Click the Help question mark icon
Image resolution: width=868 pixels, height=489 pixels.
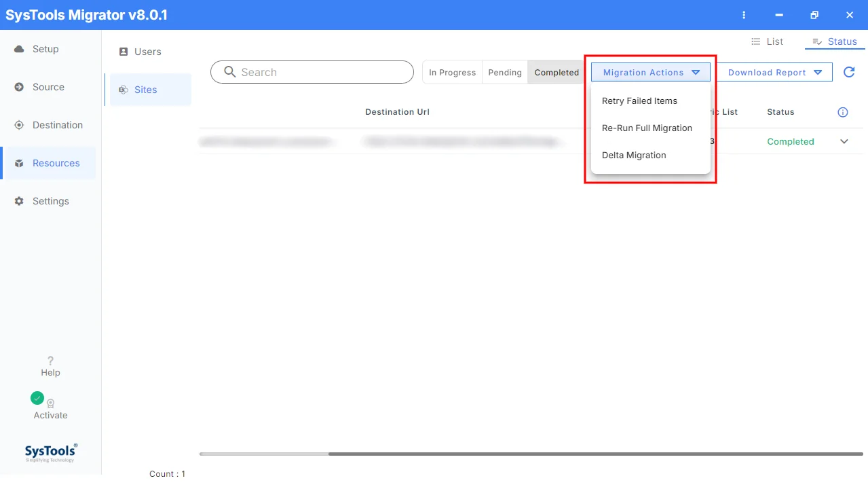pyautogui.click(x=50, y=361)
